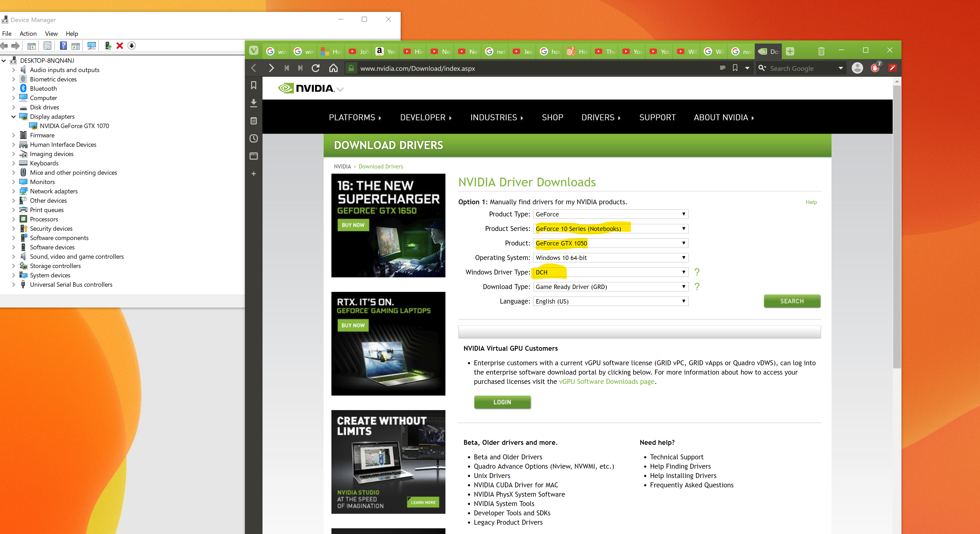Click the blue Help question mark icon
The height and width of the screenshot is (534, 980).
pyautogui.click(x=63, y=46)
